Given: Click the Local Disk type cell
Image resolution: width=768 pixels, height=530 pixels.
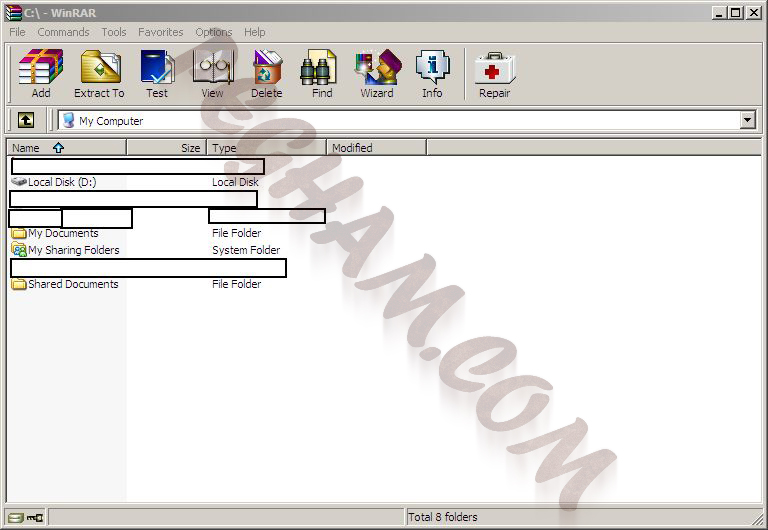Looking at the screenshot, I should pyautogui.click(x=235, y=182).
